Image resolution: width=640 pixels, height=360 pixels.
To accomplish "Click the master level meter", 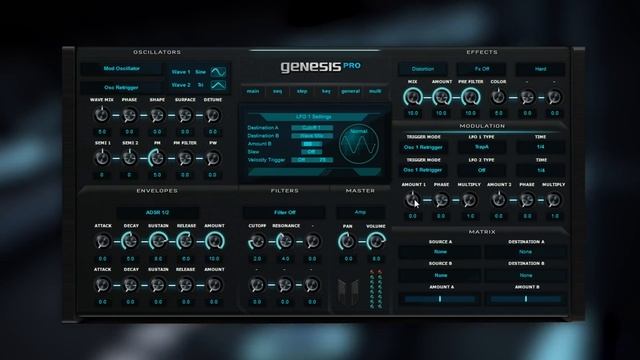I will tap(376, 289).
